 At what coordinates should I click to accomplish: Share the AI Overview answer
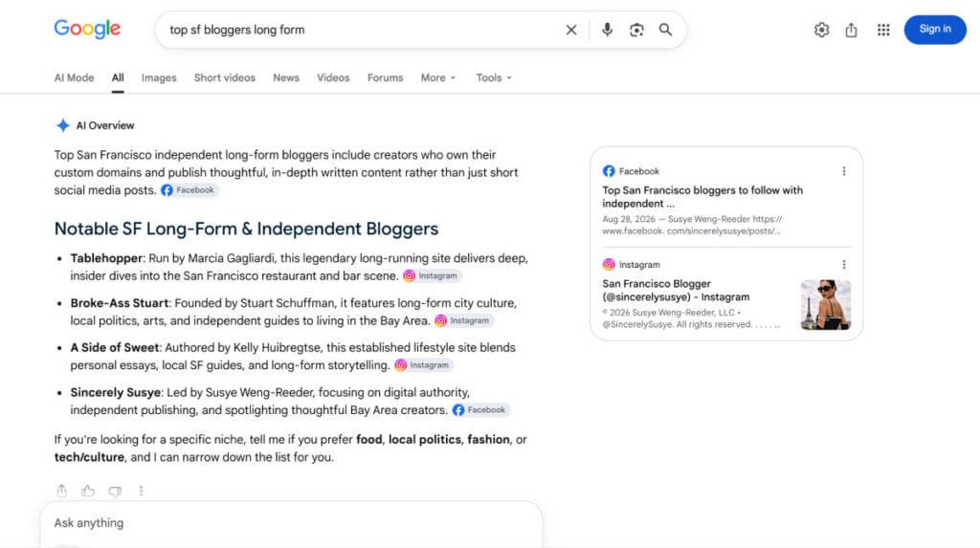coord(61,492)
